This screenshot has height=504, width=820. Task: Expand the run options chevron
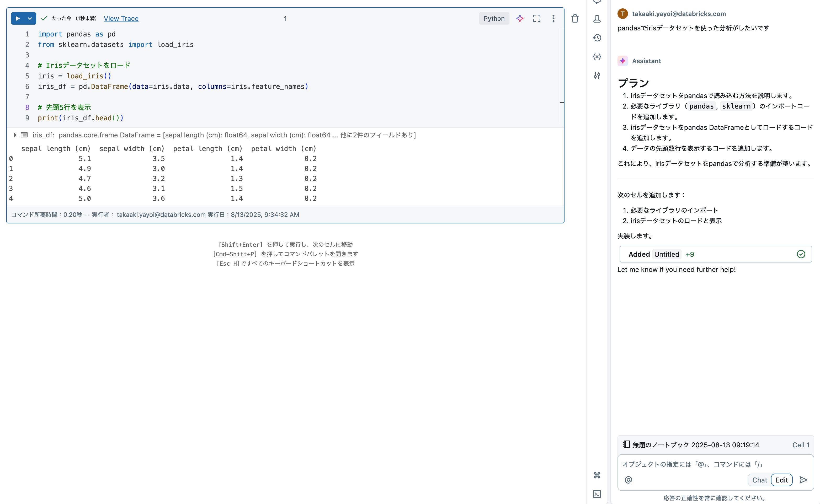(29, 18)
